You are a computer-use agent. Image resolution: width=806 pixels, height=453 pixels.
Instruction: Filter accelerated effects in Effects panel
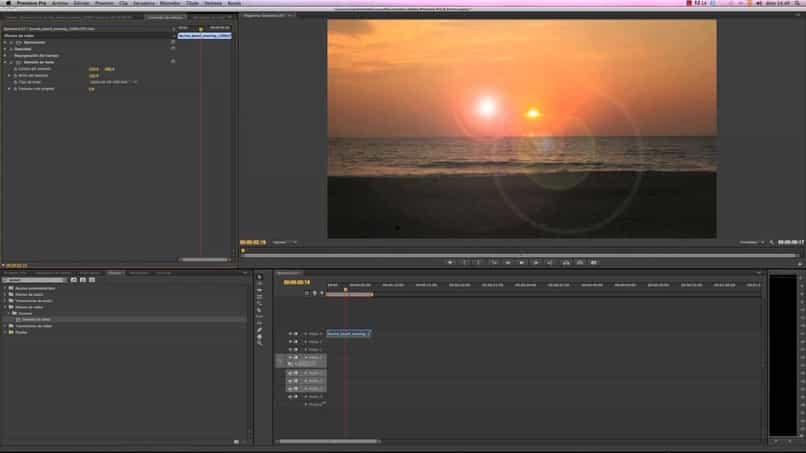tap(74, 280)
